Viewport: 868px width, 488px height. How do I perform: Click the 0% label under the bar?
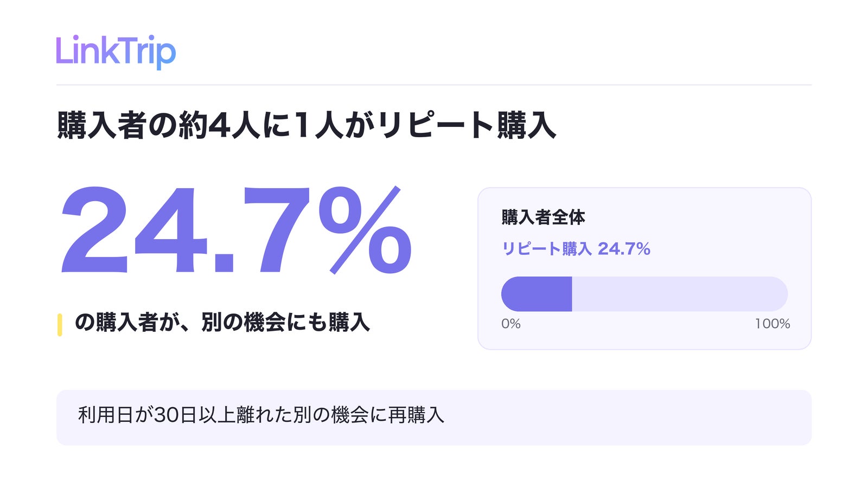point(511,324)
